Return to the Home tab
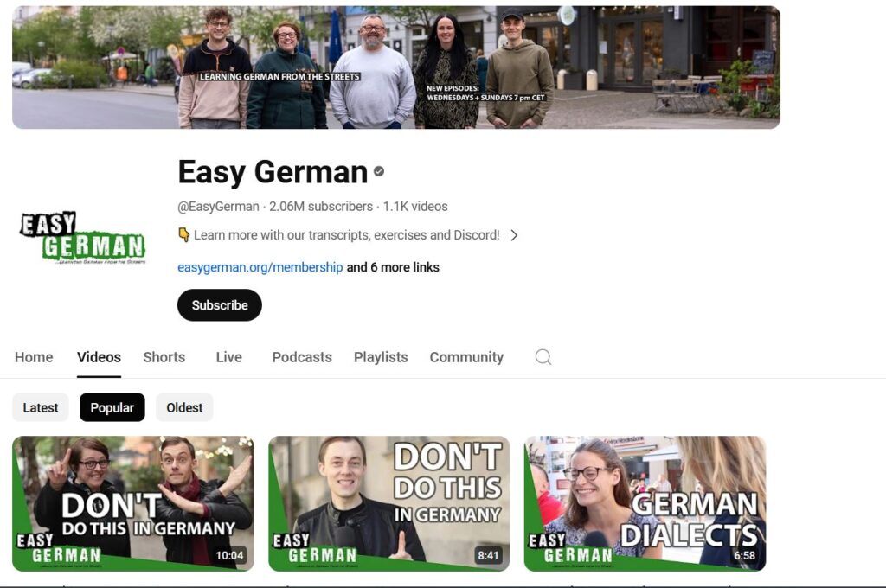886x588 pixels. tap(34, 356)
